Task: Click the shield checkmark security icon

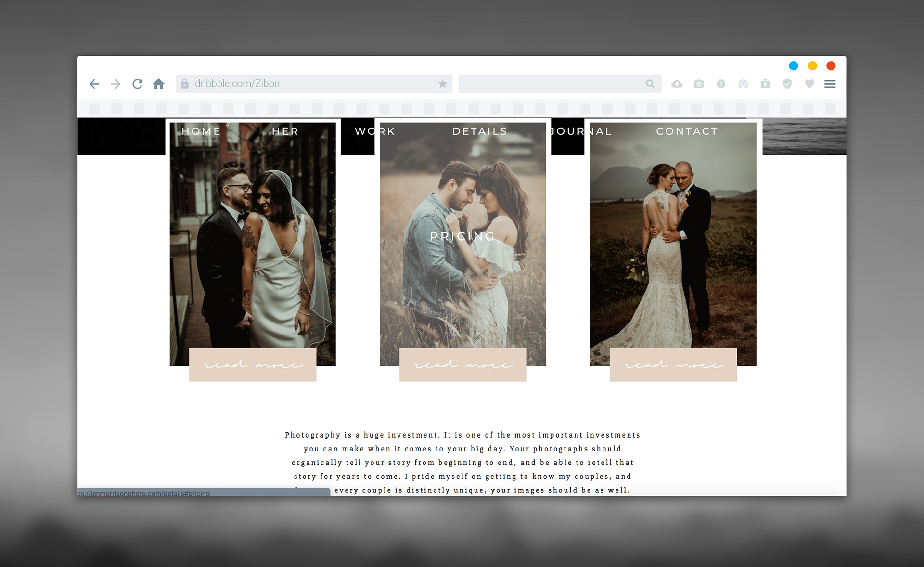Action: click(x=787, y=84)
